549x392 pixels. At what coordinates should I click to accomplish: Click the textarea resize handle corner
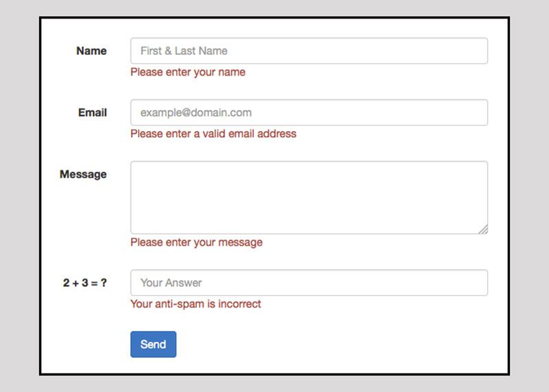click(484, 230)
